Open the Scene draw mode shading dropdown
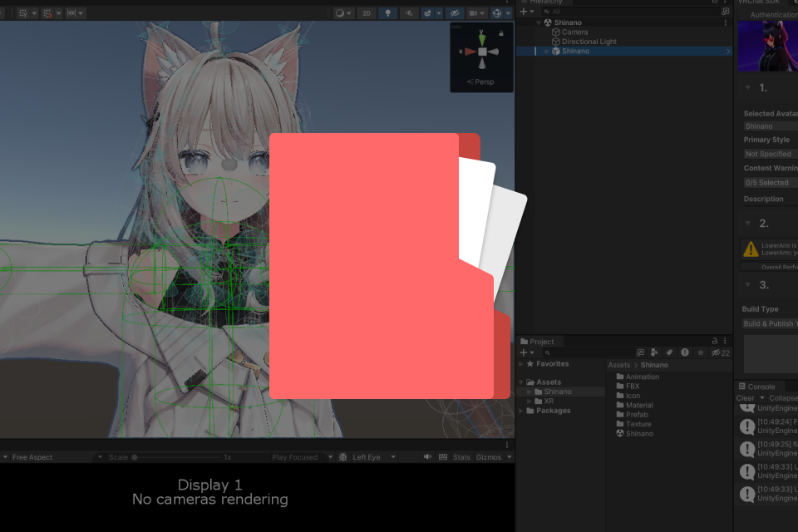 (343, 13)
